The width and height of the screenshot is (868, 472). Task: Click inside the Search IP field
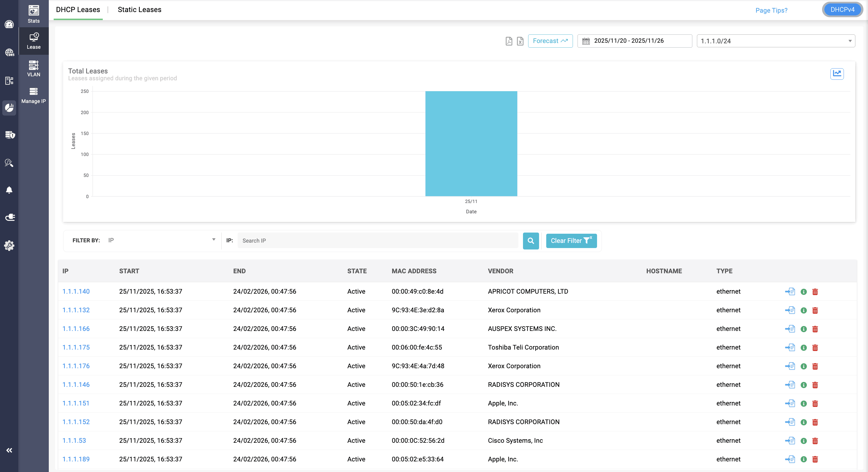point(377,240)
